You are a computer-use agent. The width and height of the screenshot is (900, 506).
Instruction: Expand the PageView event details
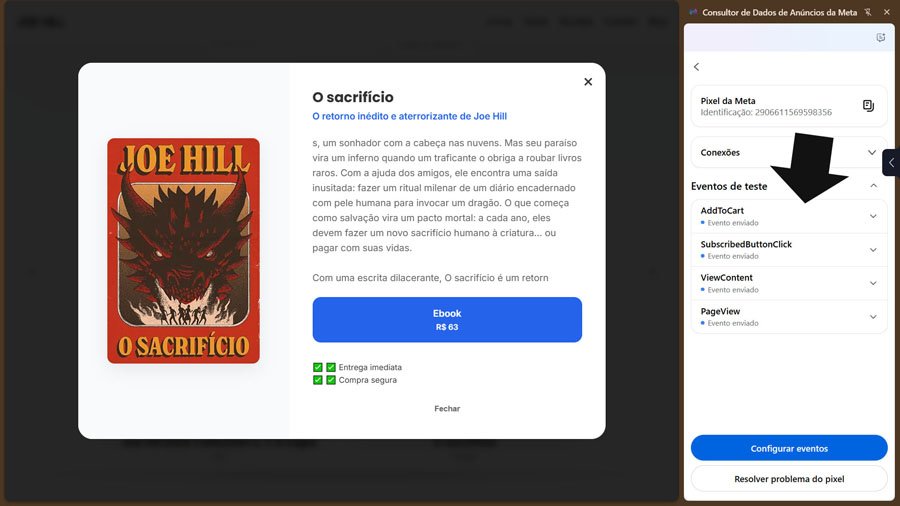[872, 317]
